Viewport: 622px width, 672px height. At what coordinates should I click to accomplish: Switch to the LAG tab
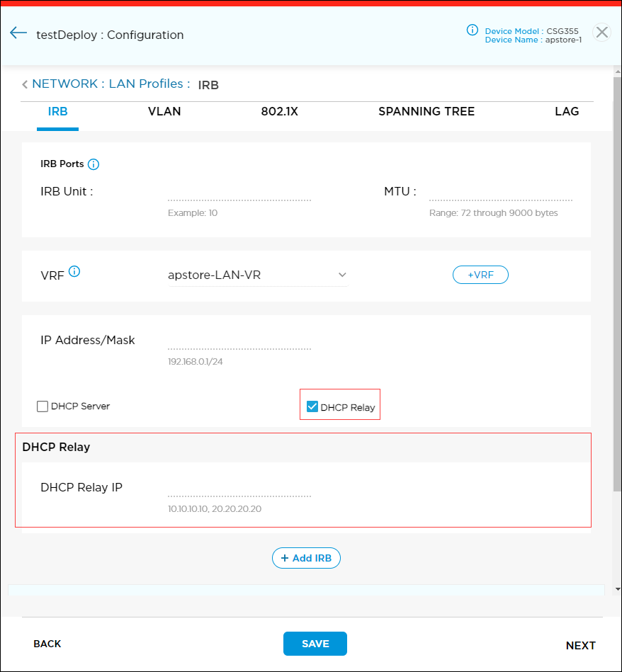pyautogui.click(x=567, y=111)
